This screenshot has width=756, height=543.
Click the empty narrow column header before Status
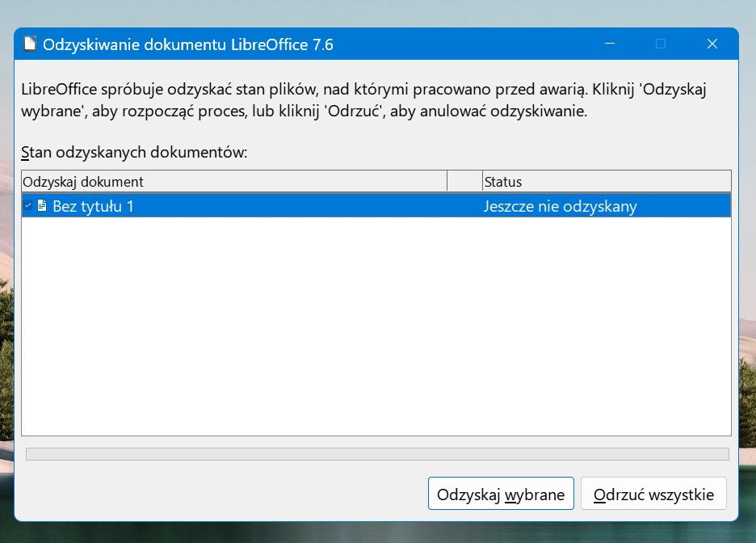click(x=464, y=182)
